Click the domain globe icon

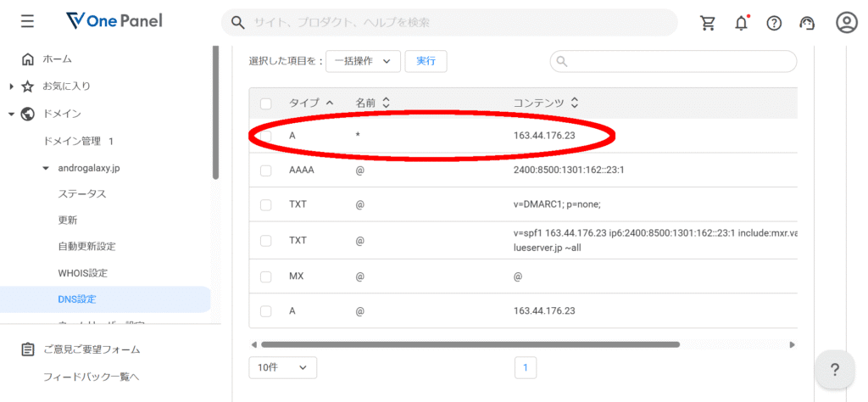pyautogui.click(x=27, y=114)
